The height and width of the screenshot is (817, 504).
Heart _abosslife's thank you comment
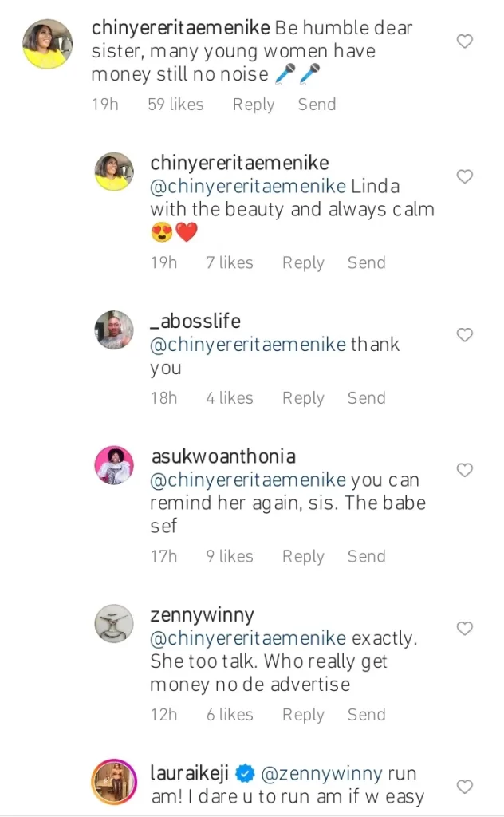coord(464,335)
